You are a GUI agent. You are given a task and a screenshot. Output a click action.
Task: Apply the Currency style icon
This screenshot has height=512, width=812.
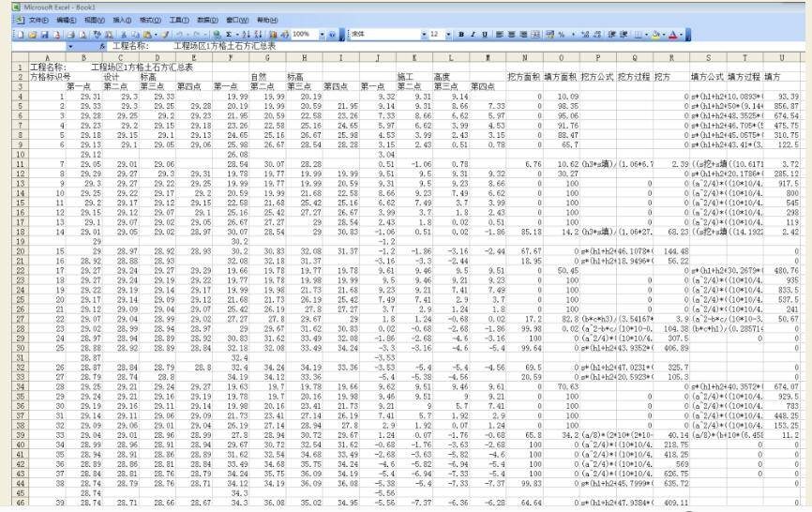(x=550, y=34)
